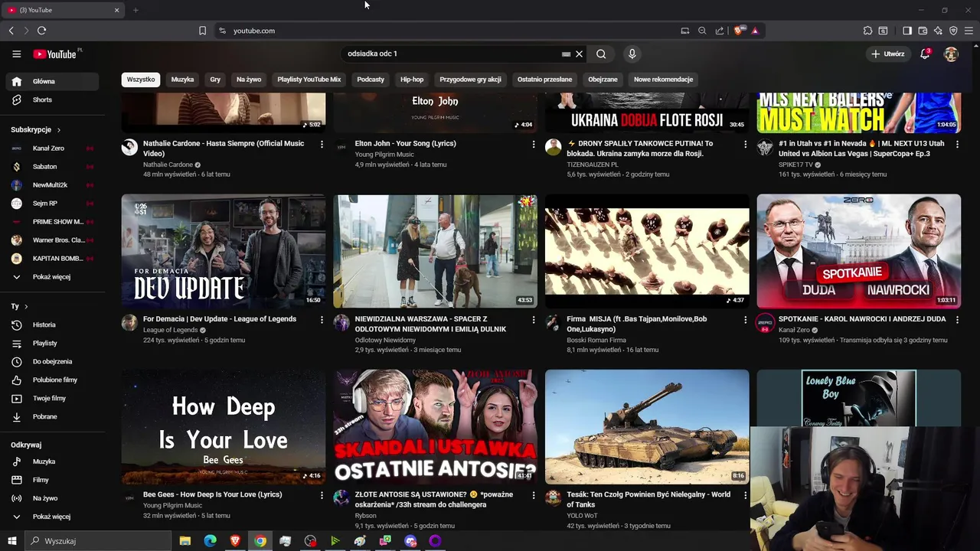
Task: Bookmark this page icon in address bar
Action: pos(202,31)
